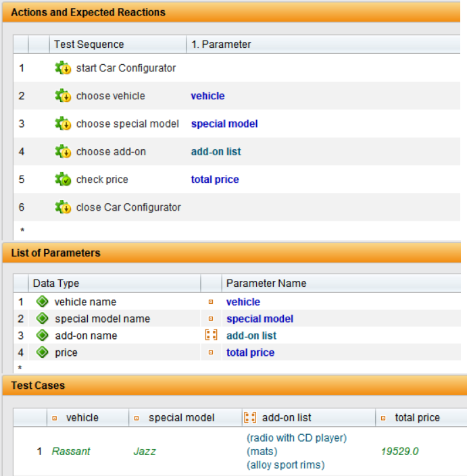This screenshot has width=467, height=476.
Task: Click the green diamond beside add-on name
Action: pos(43,336)
